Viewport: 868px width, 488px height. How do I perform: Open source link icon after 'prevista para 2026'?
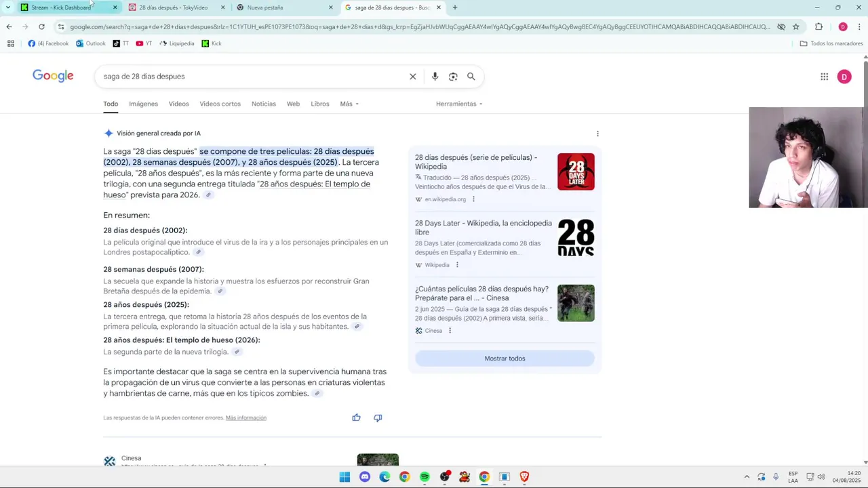pyautogui.click(x=208, y=195)
